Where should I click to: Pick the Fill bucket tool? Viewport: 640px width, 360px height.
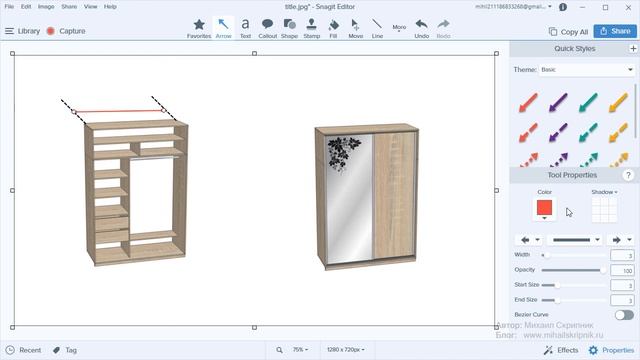(x=333, y=28)
